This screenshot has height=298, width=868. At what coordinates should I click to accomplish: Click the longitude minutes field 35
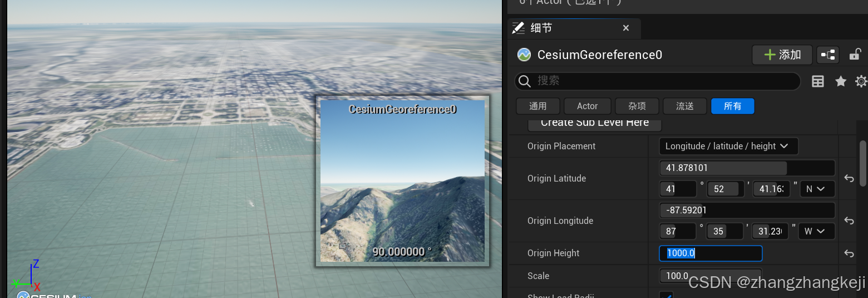725,231
